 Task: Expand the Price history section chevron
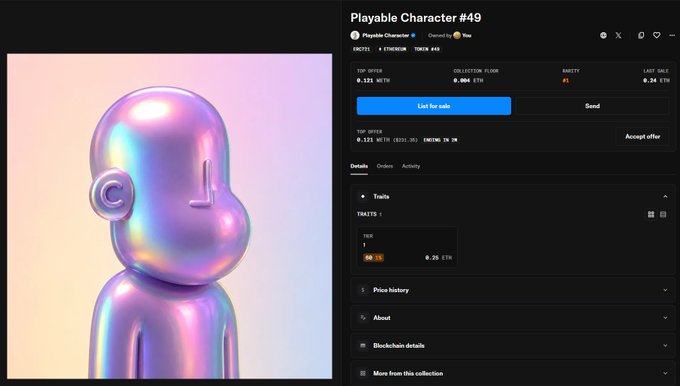click(665, 290)
